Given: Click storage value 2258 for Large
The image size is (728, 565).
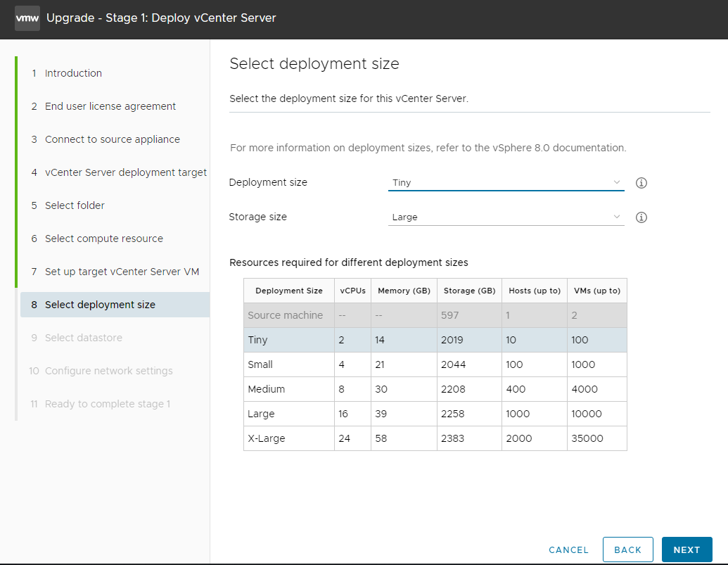Looking at the screenshot, I should (x=452, y=414).
